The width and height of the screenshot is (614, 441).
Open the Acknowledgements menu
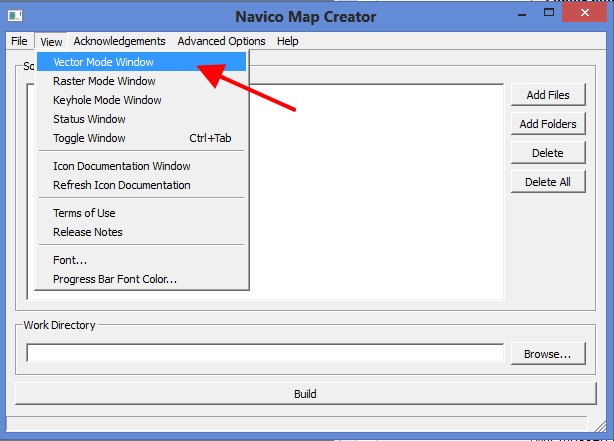click(x=119, y=41)
